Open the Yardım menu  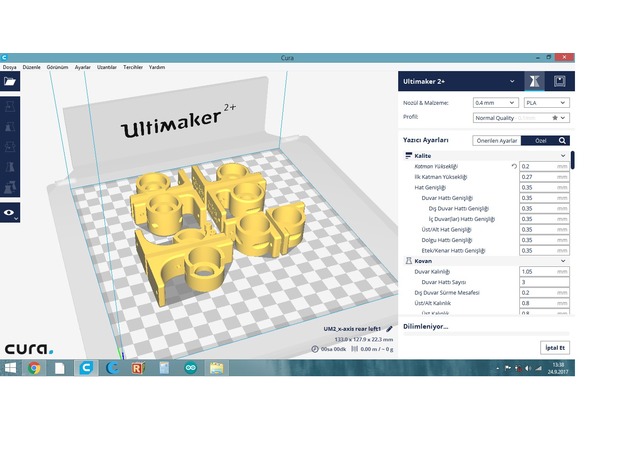click(157, 67)
